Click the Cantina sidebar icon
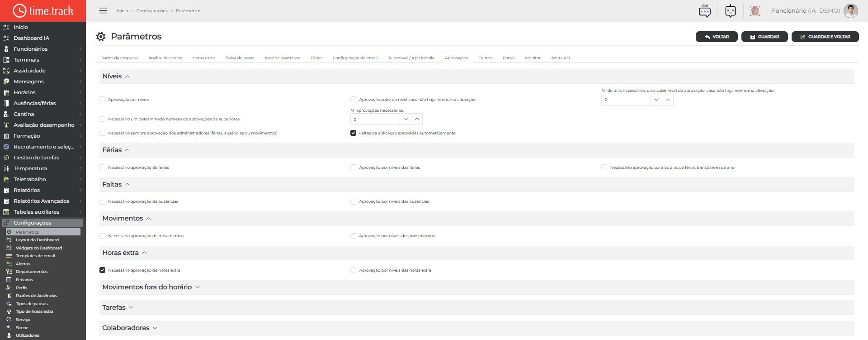The height and width of the screenshot is (340, 868). tap(6, 114)
